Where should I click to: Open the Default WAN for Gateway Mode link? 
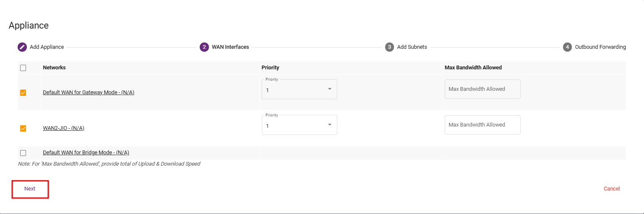point(89,92)
